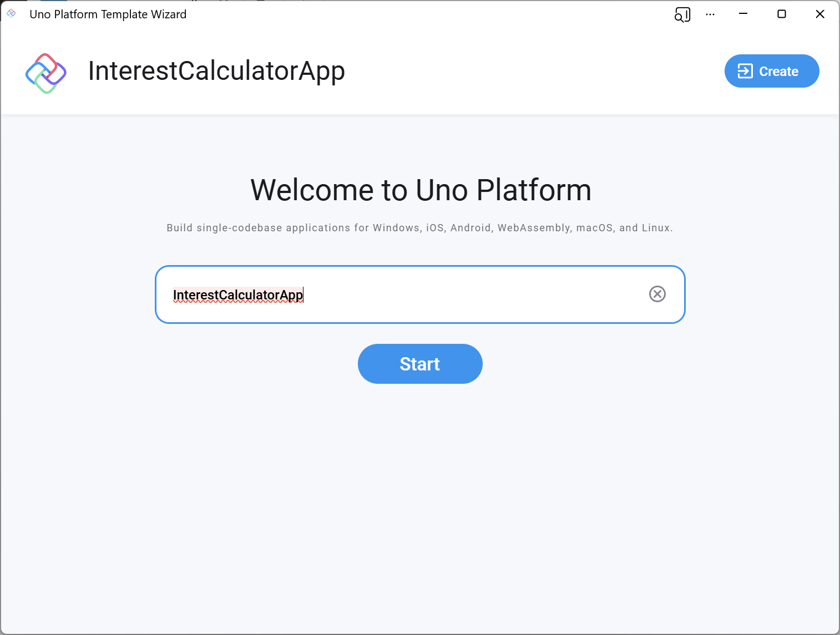Viewport: 840px width, 635px height.
Task: Click the arrow icon inside Create button
Action: [745, 71]
